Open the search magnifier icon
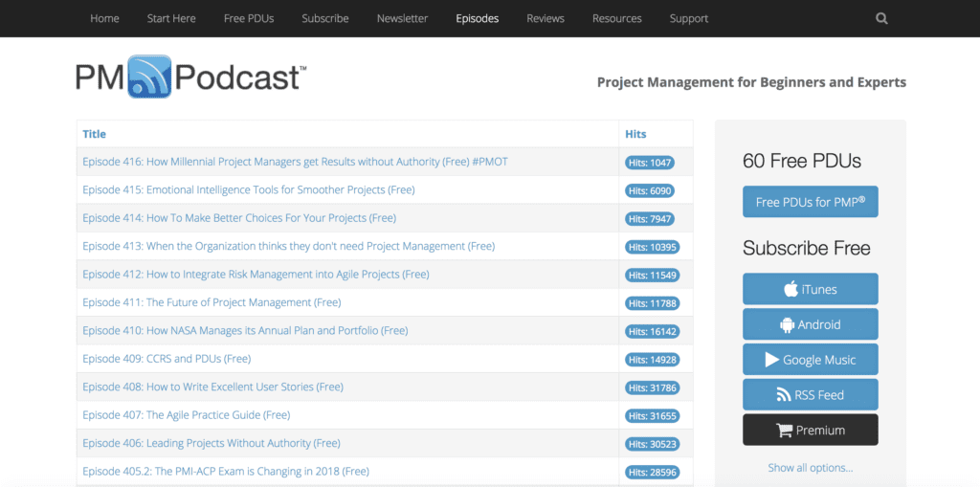 (x=881, y=19)
